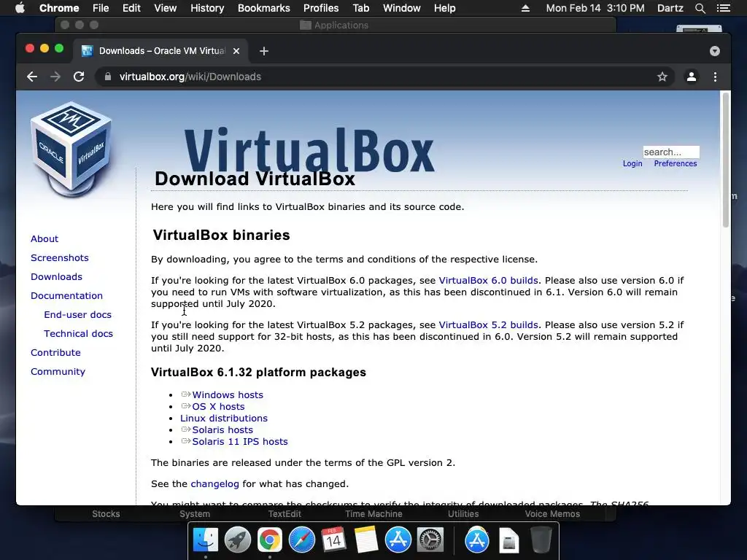Open VirtualBox 6.0 builds link
This screenshot has height=560, width=747.
(488, 281)
